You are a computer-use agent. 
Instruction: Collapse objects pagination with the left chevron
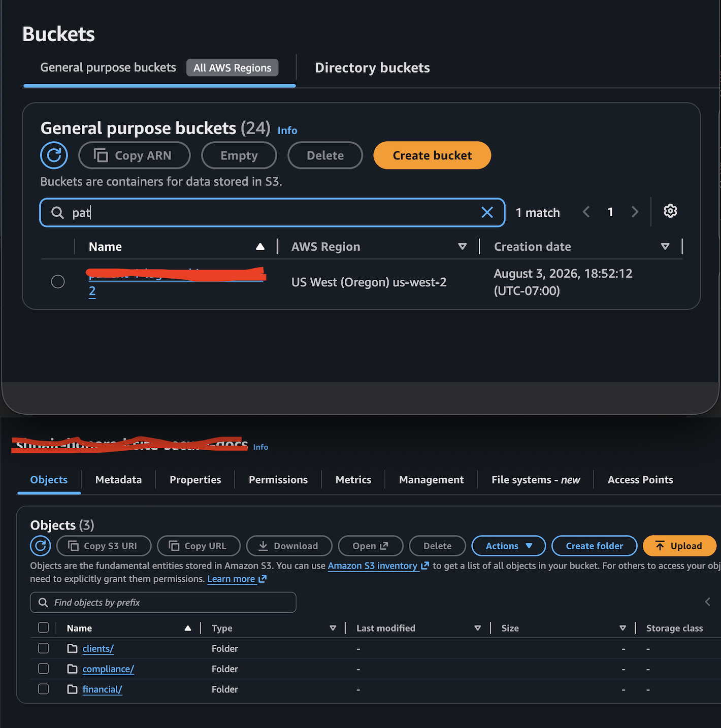tap(708, 602)
